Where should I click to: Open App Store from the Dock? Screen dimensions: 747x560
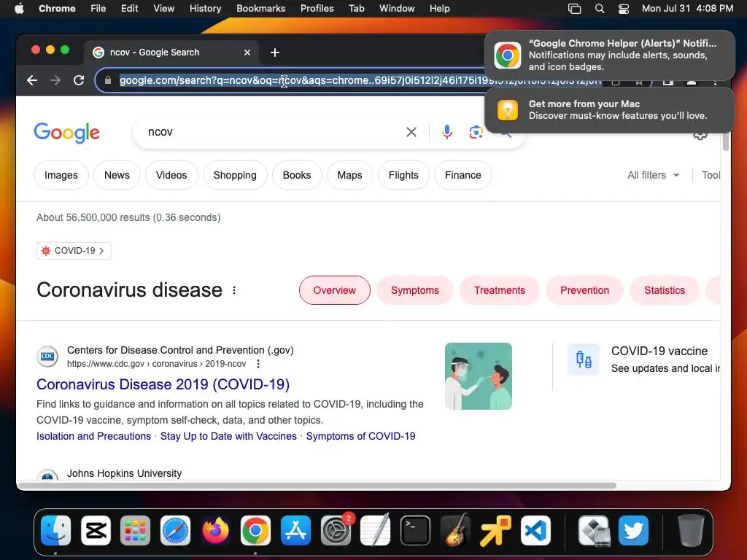(x=295, y=531)
